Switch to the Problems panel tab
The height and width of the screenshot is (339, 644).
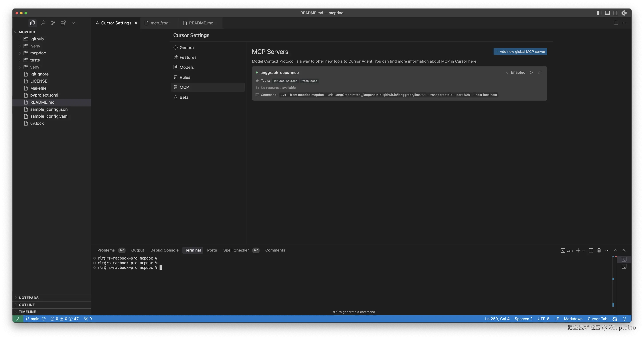[x=106, y=250]
